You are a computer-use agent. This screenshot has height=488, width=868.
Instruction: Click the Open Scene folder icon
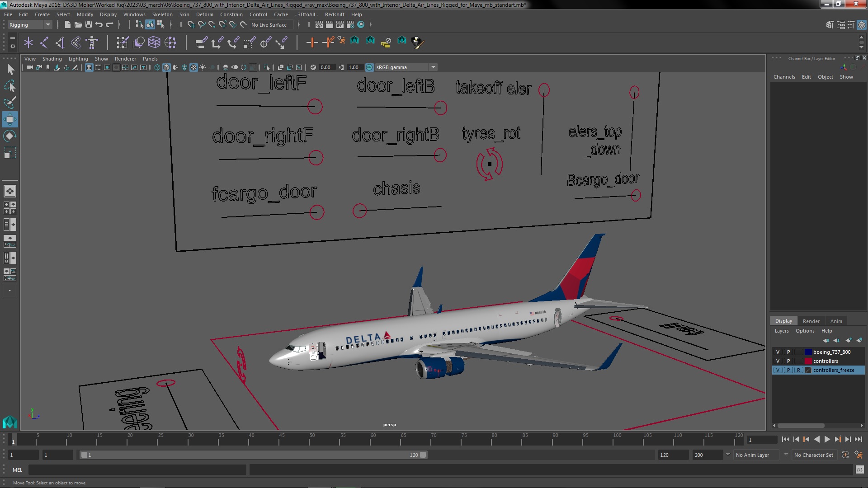[x=78, y=24]
